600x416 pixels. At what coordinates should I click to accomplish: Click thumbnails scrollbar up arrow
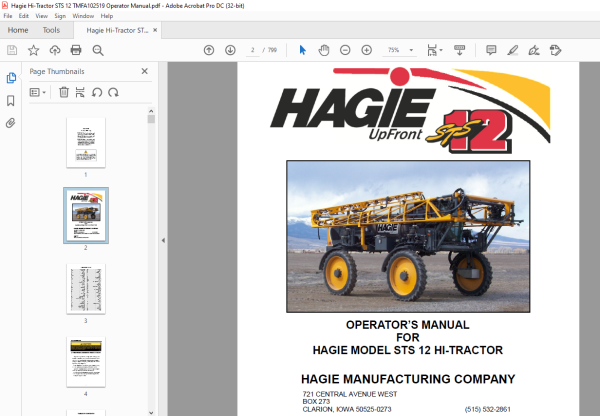click(151, 111)
